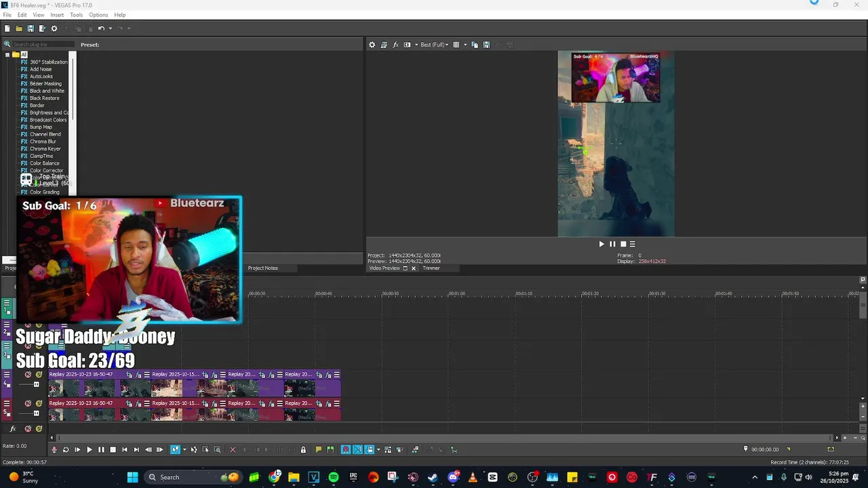Open the Overlays dropdown arrow

(x=465, y=45)
